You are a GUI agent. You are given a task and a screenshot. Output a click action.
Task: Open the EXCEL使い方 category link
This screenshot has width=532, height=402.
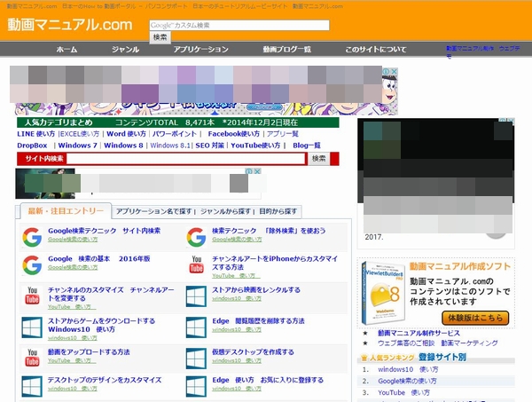pos(80,134)
